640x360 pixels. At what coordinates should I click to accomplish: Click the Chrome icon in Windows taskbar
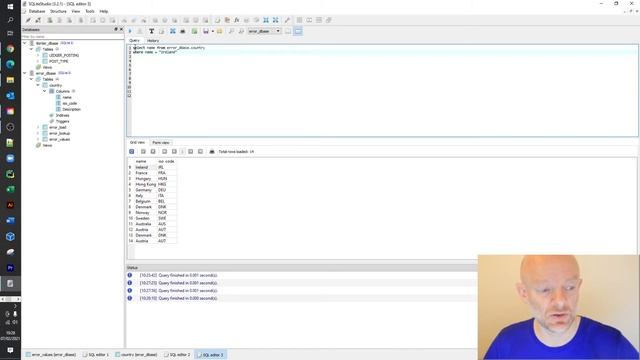coord(10,49)
